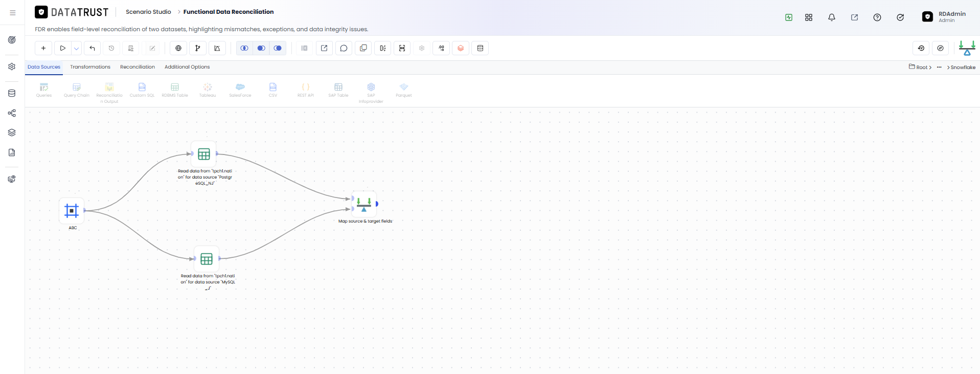Click the plus add button in toolbar
Image resolution: width=980 pixels, height=374 pixels.
coord(43,48)
